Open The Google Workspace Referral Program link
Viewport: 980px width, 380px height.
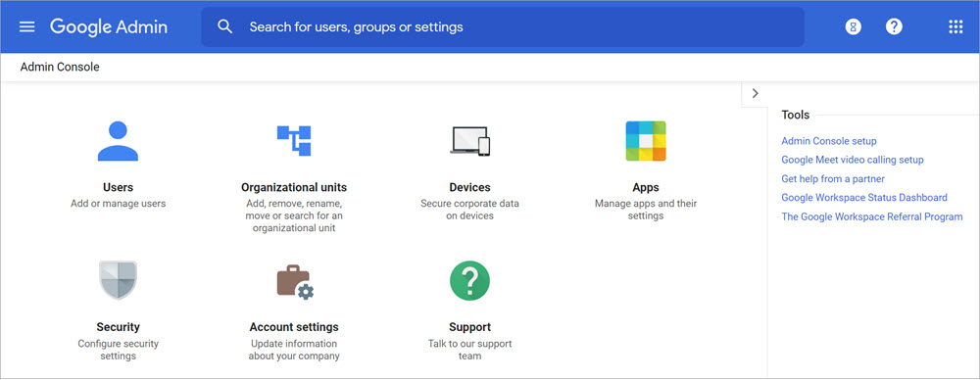[x=872, y=216]
